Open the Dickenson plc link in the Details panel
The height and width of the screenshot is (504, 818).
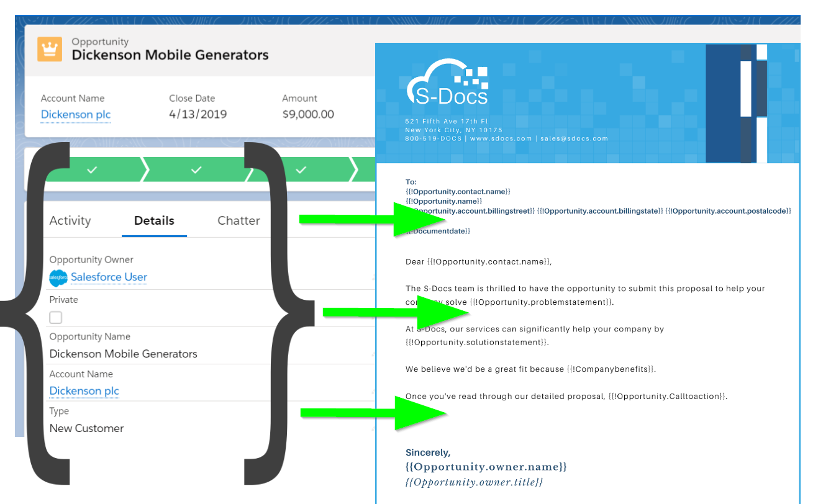click(x=84, y=391)
